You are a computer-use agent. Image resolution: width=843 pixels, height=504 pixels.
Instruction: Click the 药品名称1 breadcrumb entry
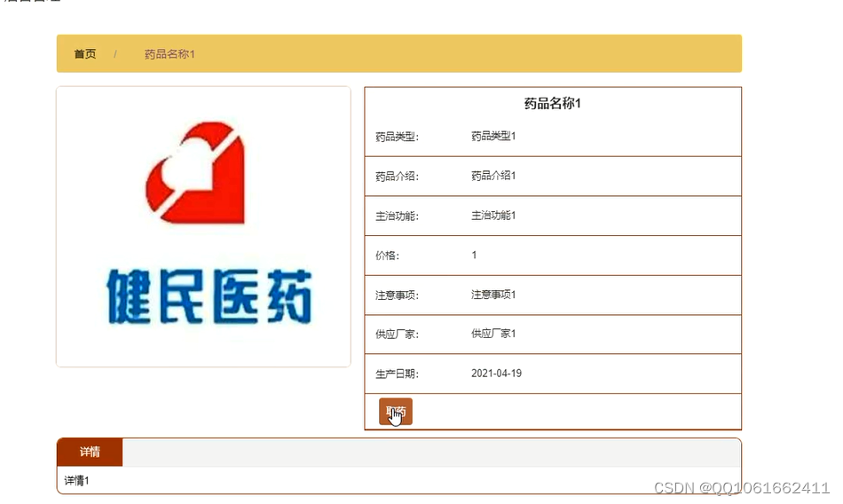coord(169,54)
